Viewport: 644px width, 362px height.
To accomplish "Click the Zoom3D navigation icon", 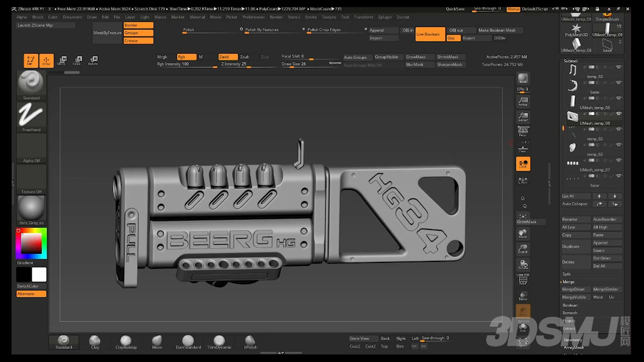I will coord(523,249).
